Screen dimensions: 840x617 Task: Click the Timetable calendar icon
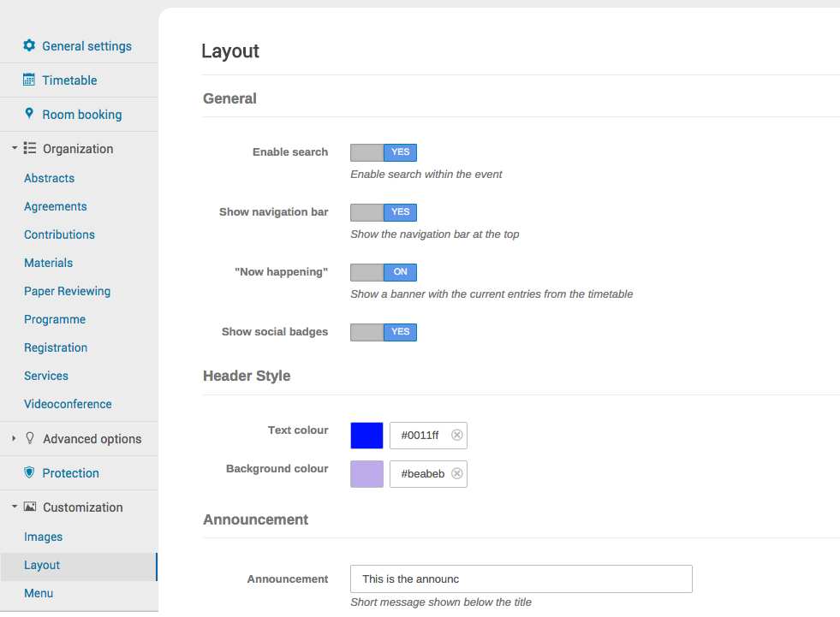(29, 80)
